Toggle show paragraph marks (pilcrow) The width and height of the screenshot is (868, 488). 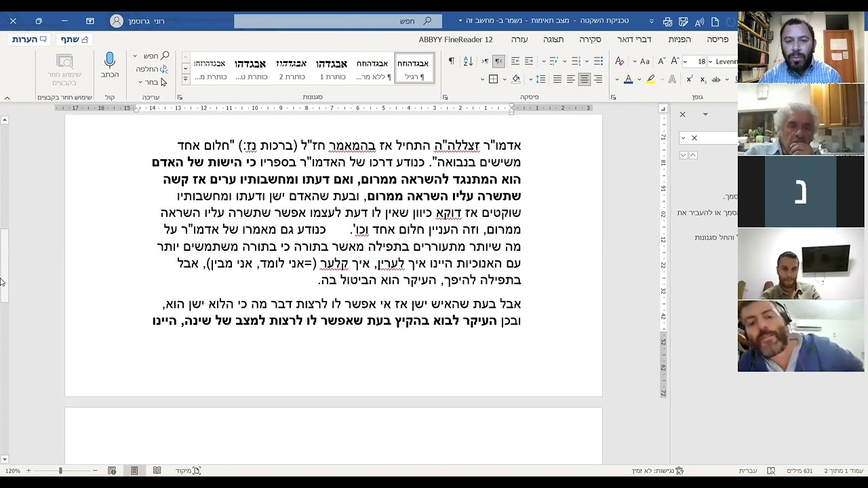452,61
